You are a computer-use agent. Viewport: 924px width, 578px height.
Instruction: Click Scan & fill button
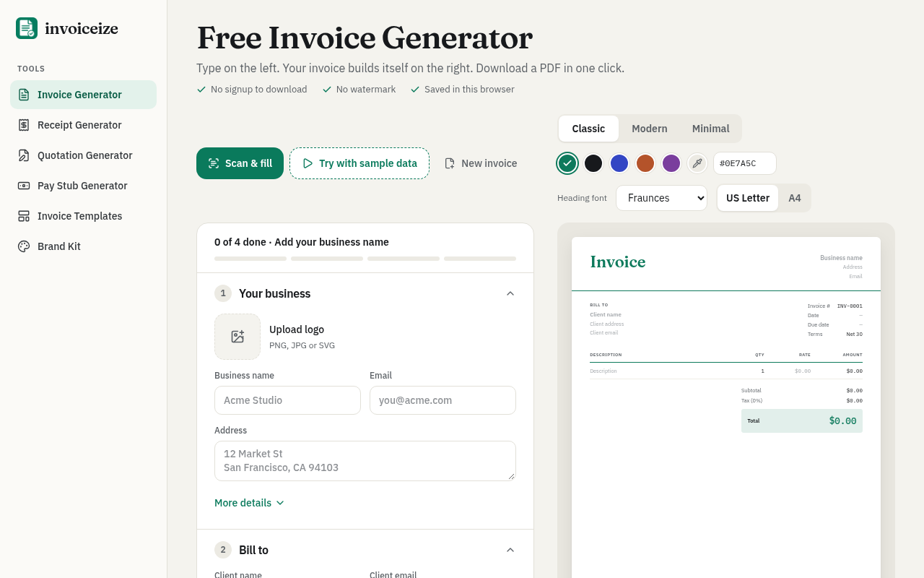coord(240,163)
